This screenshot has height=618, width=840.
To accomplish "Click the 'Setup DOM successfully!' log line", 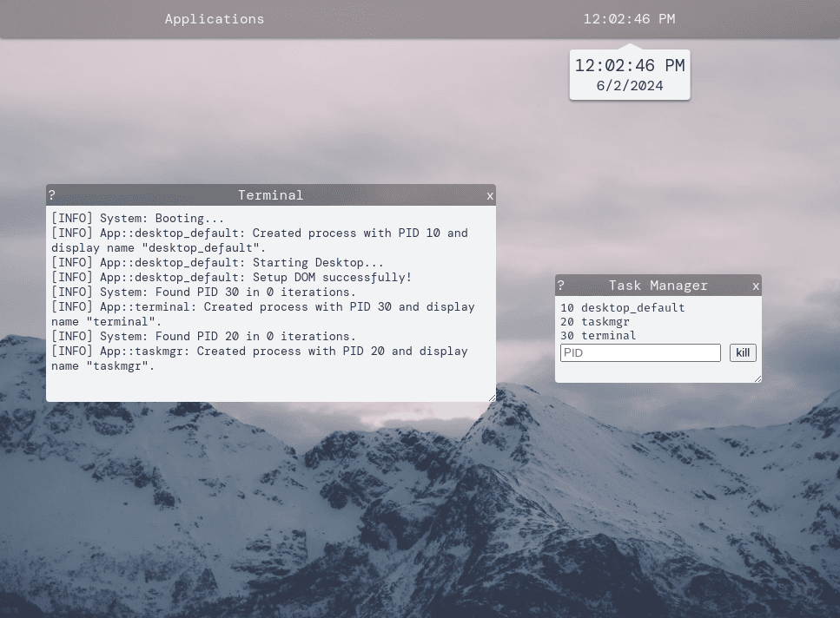I will 231,277.
